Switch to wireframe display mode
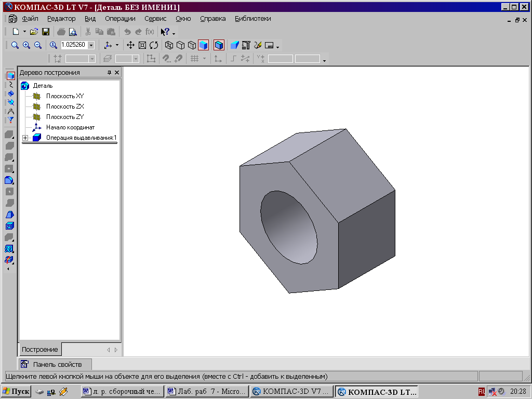This screenshot has height=399, width=532. pyautogui.click(x=169, y=45)
